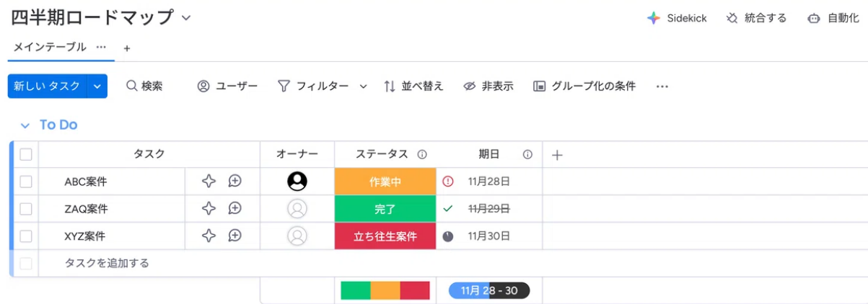Click the 立ち往生案件 status cell for XYZ案件
868x304 pixels.
coord(385,236)
